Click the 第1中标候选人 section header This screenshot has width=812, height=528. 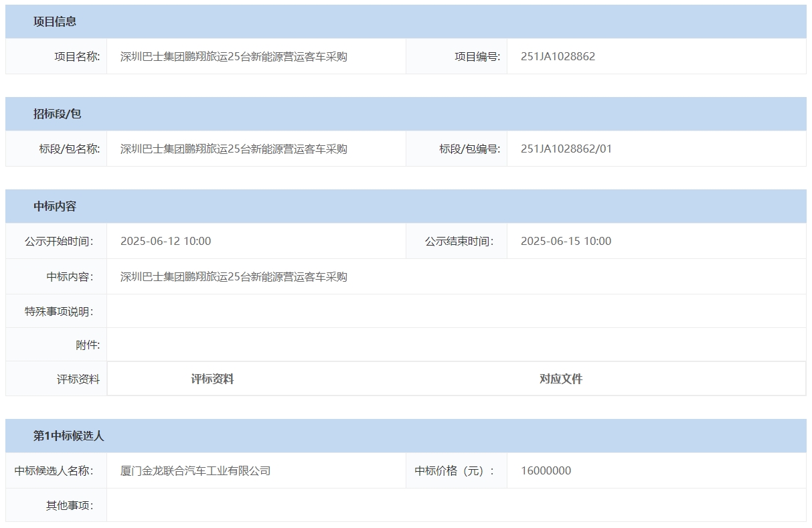69,436
